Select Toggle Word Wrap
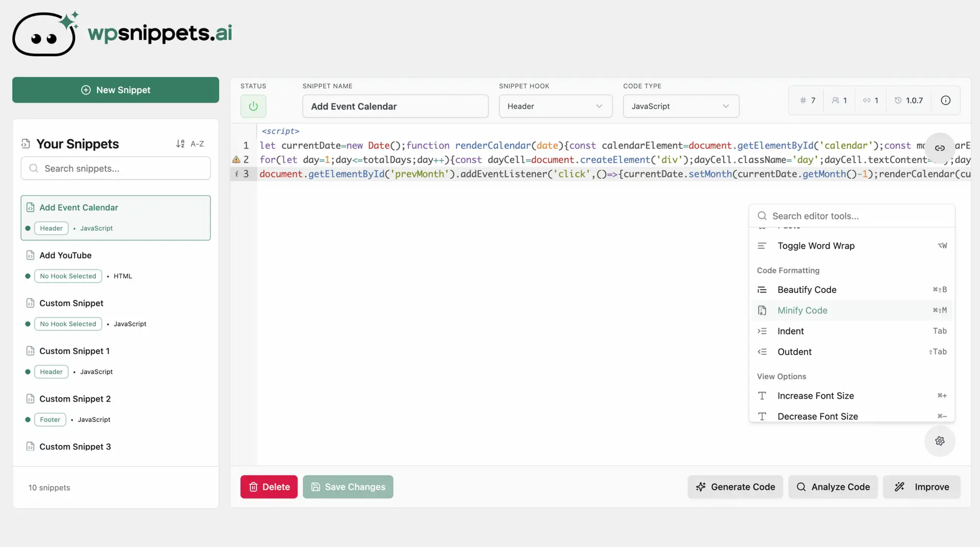The image size is (980, 547). coord(852,246)
